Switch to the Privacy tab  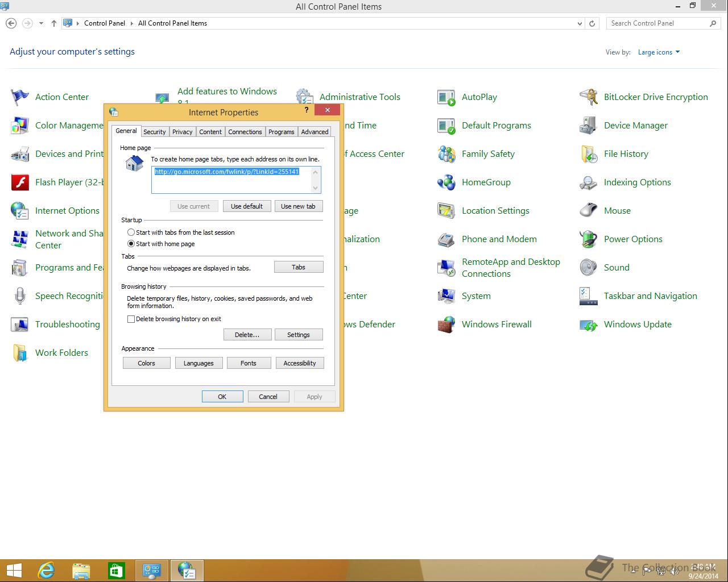click(183, 132)
